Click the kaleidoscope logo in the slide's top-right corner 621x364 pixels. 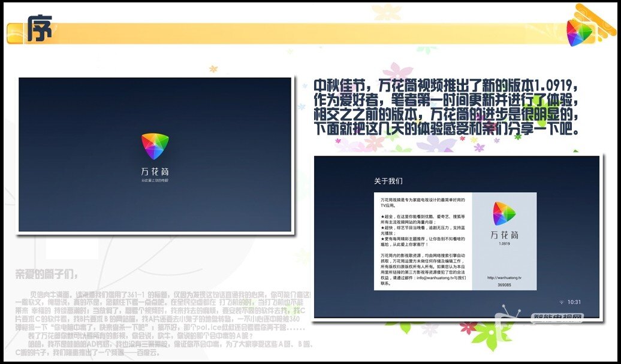point(580,32)
